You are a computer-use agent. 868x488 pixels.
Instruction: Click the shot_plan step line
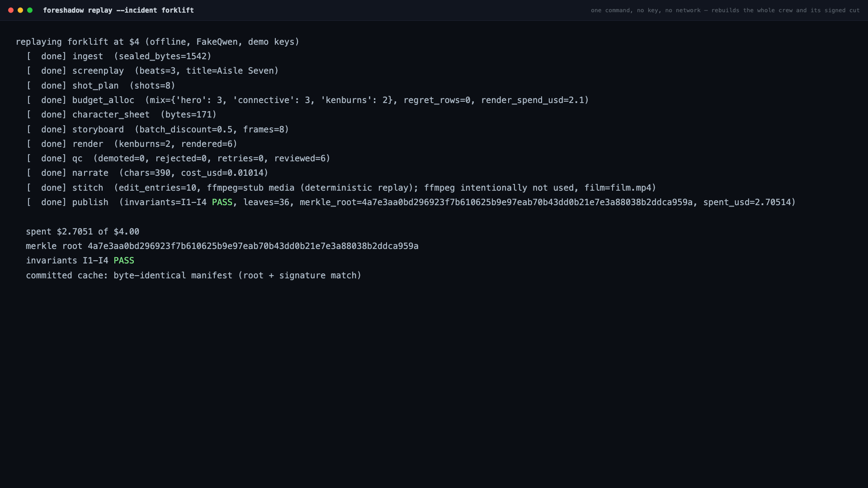pyautogui.click(x=101, y=85)
